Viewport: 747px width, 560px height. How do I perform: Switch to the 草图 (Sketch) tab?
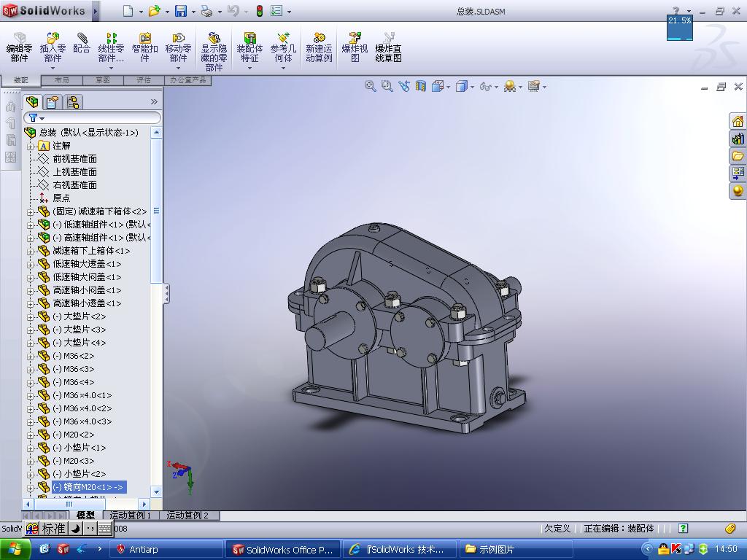pos(103,80)
